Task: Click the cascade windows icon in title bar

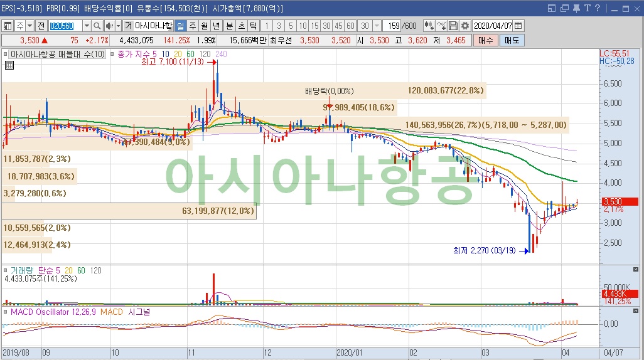Action: (x=564, y=8)
